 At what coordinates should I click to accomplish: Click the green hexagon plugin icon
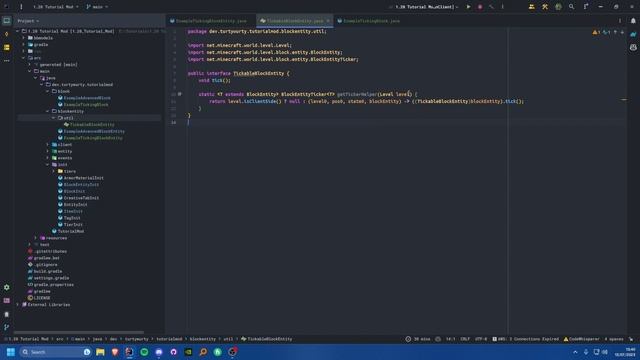(x=558, y=7)
